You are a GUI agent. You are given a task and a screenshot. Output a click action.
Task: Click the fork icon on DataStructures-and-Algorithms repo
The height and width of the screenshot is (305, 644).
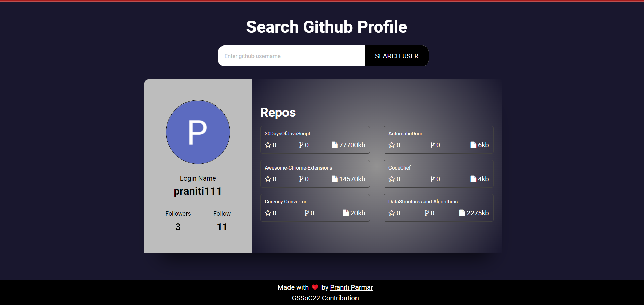[x=427, y=213]
